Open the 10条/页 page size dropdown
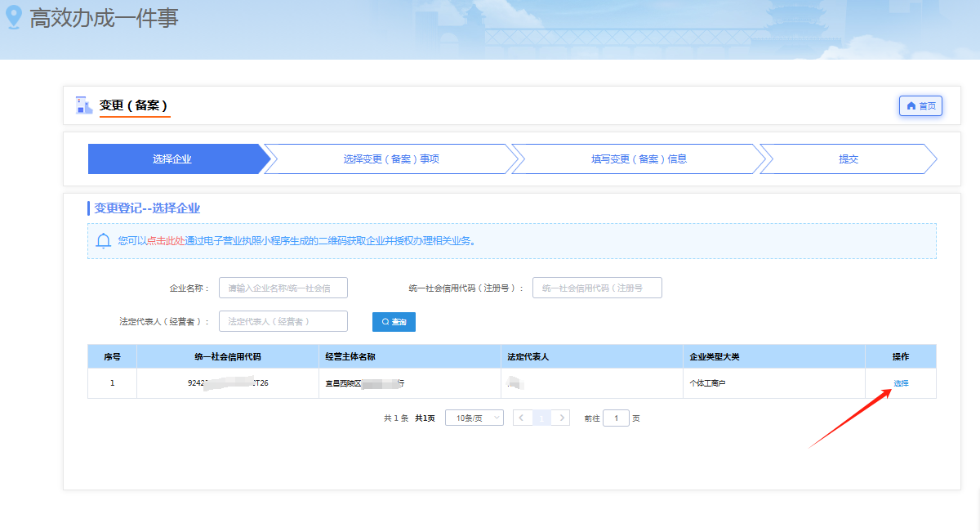The width and height of the screenshot is (980, 532). coord(474,418)
